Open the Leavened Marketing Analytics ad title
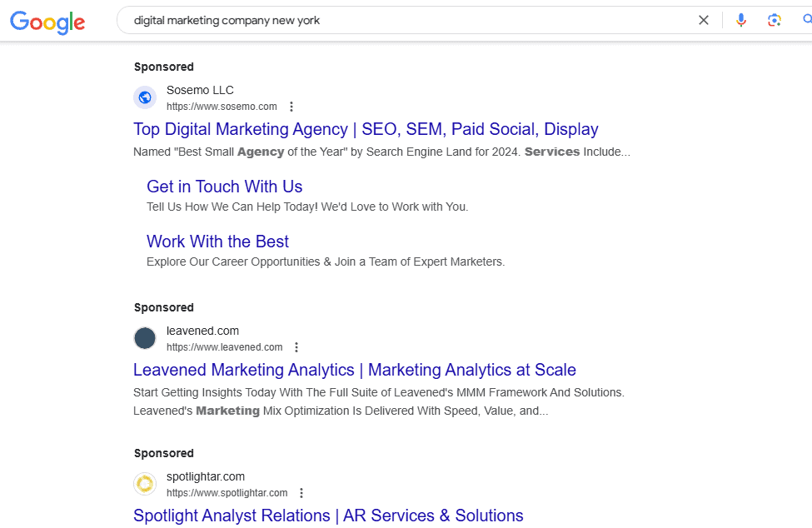The image size is (812, 528). (354, 370)
